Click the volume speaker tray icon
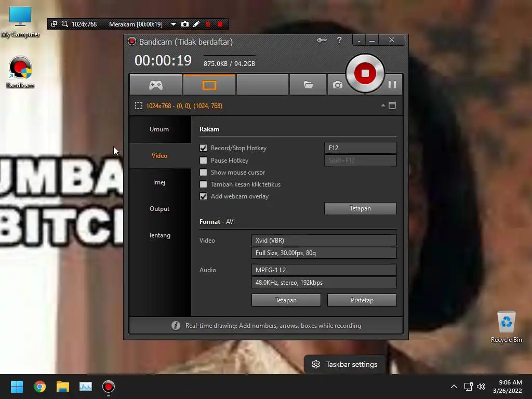This screenshot has width=532, height=399. [x=481, y=387]
